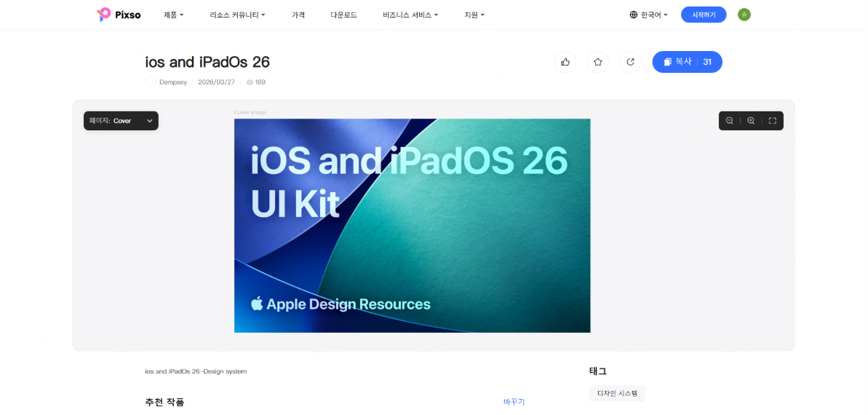This screenshot has height=415, width=868.
Task: Click the Pixso logo
Action: click(119, 15)
